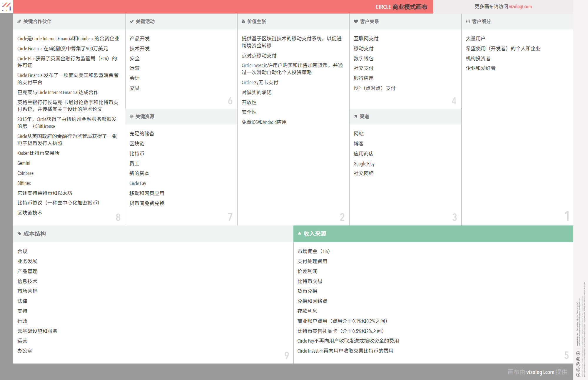This screenshot has height=380, width=588.
Task: Click the tag icon beside 成本结构
Action: pos(19,233)
